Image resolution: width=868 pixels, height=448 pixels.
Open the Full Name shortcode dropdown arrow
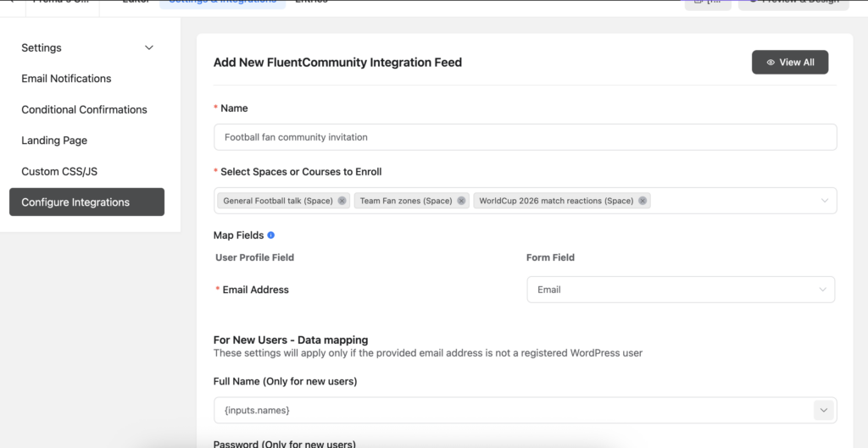[x=823, y=411]
